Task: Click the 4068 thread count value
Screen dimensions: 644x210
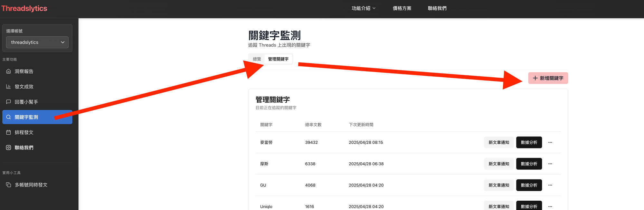Action: tap(310, 185)
